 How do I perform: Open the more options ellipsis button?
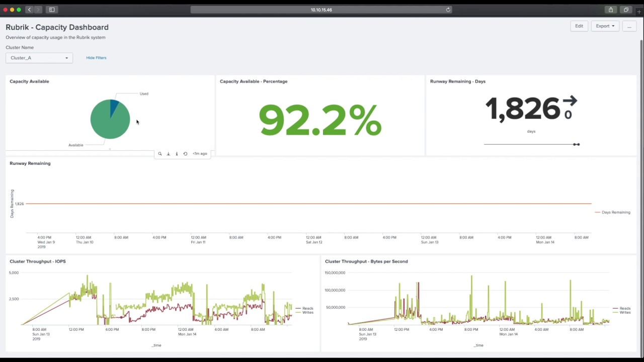point(629,26)
